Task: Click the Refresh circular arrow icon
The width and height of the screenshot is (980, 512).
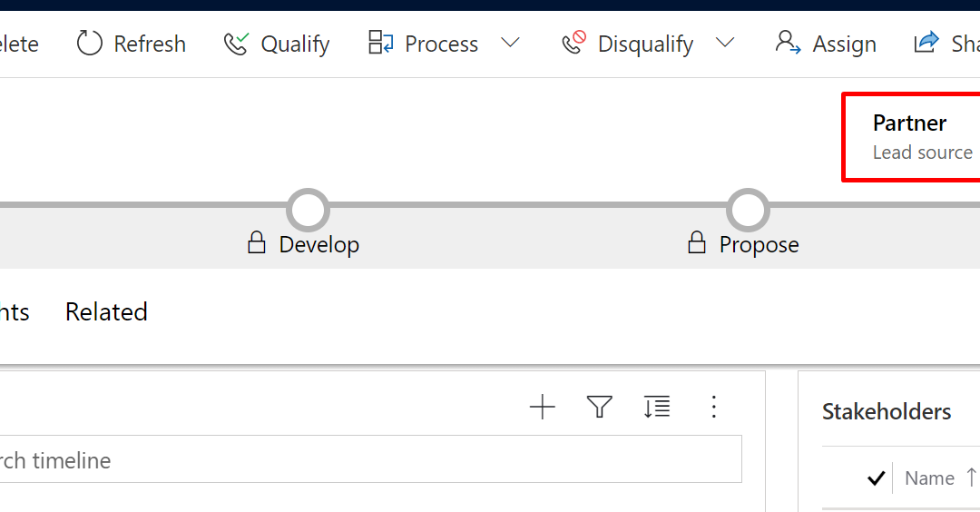Action: [89, 44]
